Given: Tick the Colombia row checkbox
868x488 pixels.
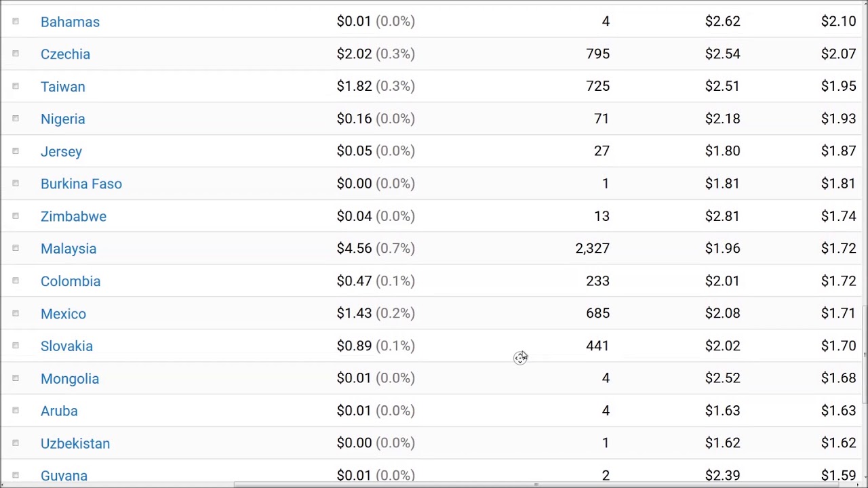Looking at the screenshot, I should [x=16, y=281].
